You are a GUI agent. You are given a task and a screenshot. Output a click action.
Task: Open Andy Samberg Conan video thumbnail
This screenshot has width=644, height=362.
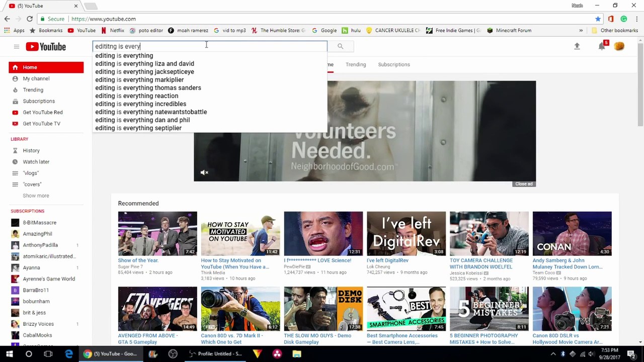click(572, 234)
